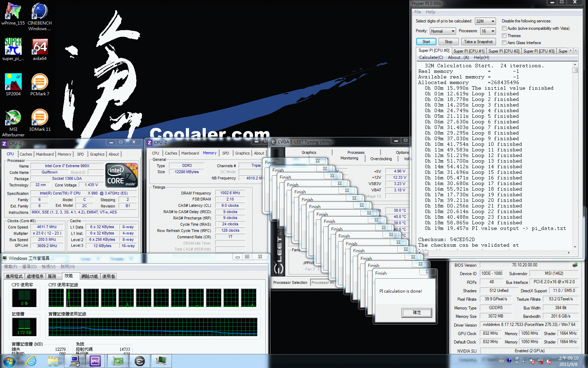Click the Super PI vertical scrollbar down arrow
The image size is (588, 368).
(575, 247)
